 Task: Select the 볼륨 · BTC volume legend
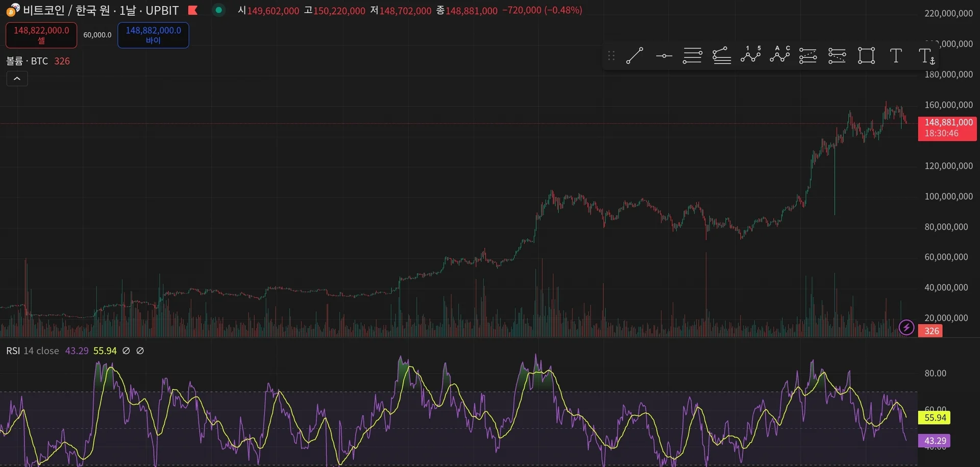tap(27, 61)
